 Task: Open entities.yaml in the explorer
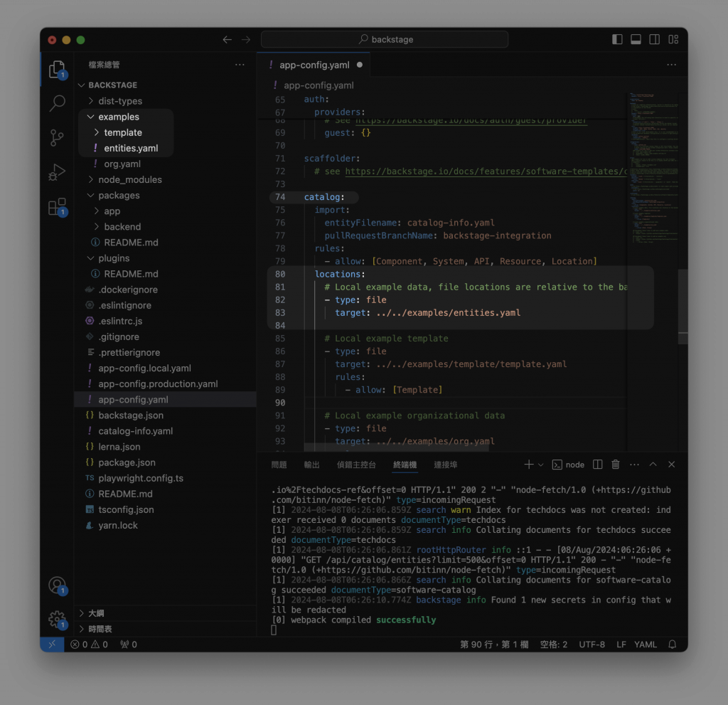164,148
